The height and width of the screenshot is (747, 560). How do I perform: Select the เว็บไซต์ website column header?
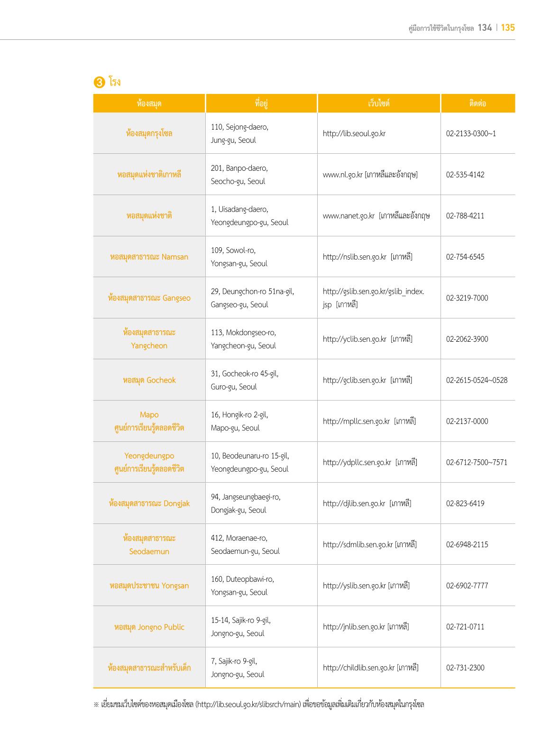point(379,103)
